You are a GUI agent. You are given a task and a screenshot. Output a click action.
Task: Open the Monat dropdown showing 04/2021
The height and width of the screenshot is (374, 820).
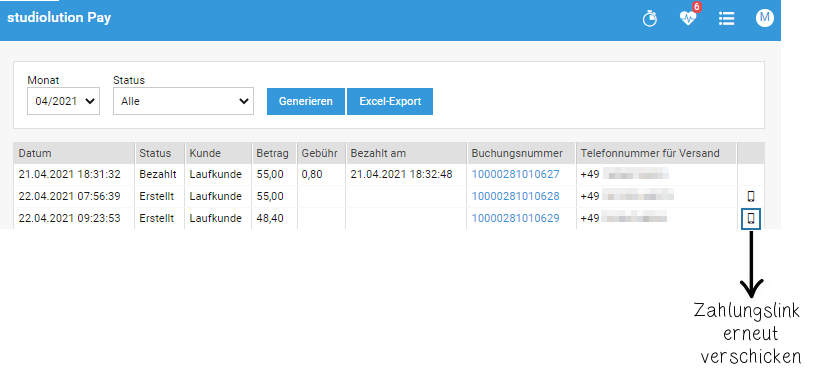(63, 101)
